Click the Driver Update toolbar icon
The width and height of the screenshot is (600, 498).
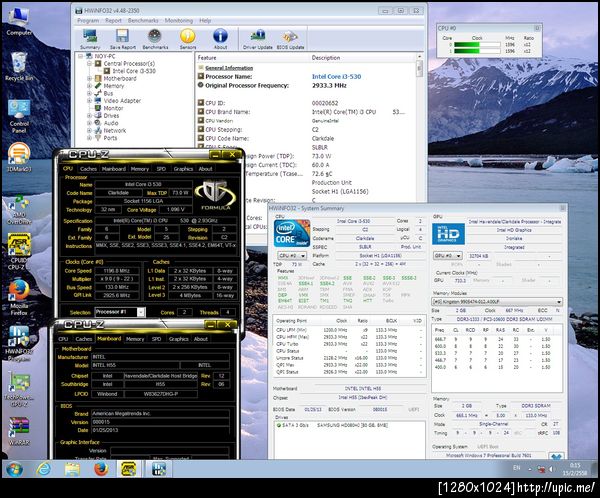point(258,39)
